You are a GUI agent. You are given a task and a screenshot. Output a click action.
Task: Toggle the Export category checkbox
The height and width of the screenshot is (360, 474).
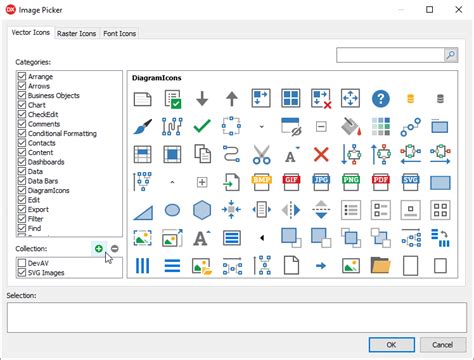(x=22, y=209)
